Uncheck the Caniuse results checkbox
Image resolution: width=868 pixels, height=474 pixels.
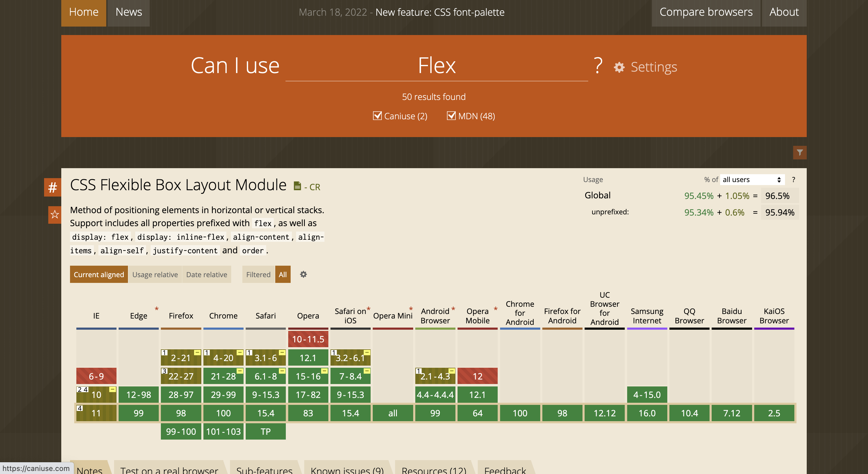[377, 116]
